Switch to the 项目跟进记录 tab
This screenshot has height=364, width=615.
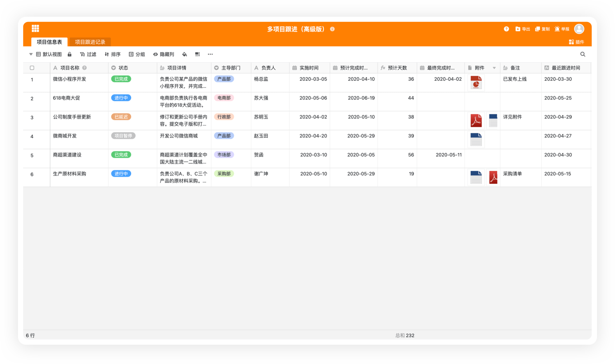pos(90,42)
